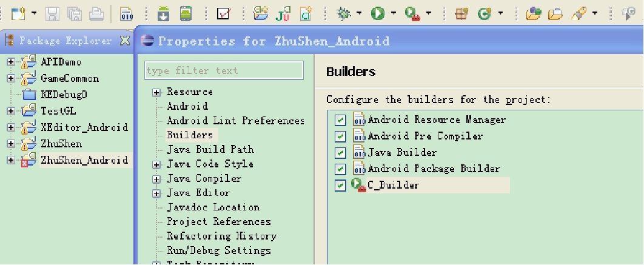Screen dimensions: 644x265
Task: Select the C_Builder row label
Action: click(x=393, y=186)
